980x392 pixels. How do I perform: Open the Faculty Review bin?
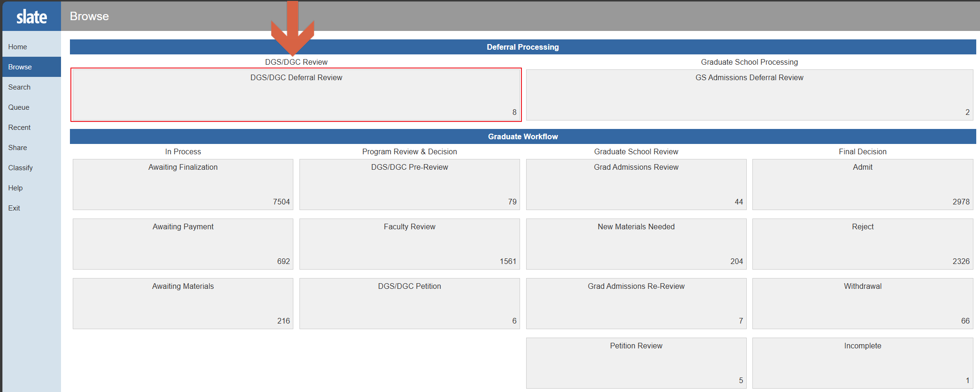click(409, 244)
